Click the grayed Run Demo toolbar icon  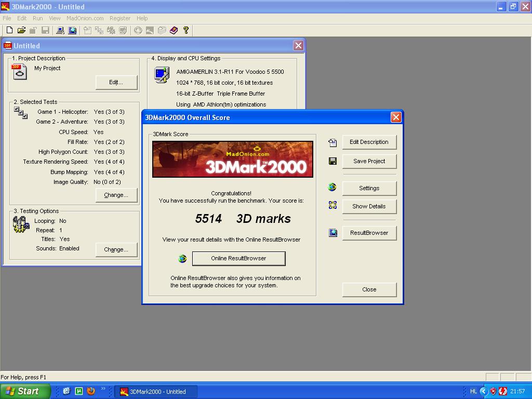click(x=150, y=30)
